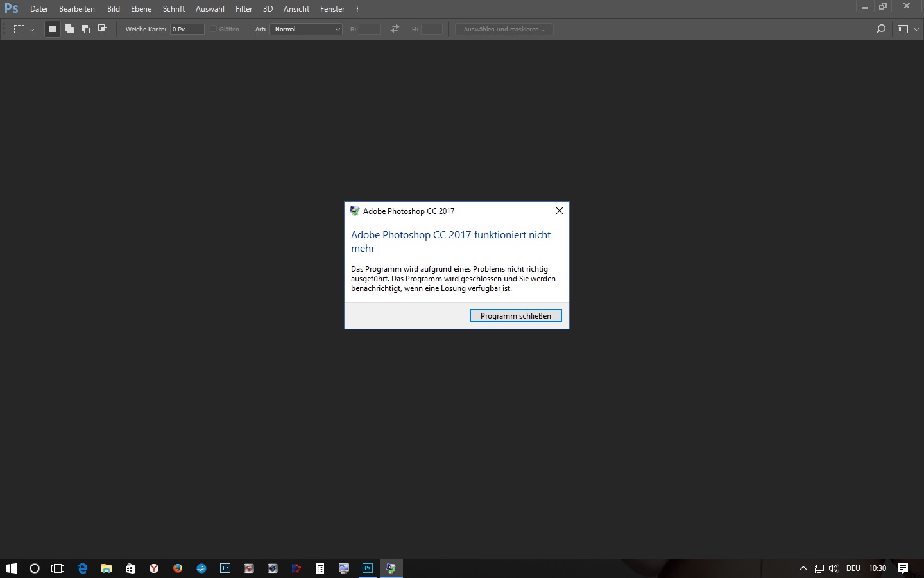Click the volume speaker tray icon
924x578 pixels.
[834, 568]
